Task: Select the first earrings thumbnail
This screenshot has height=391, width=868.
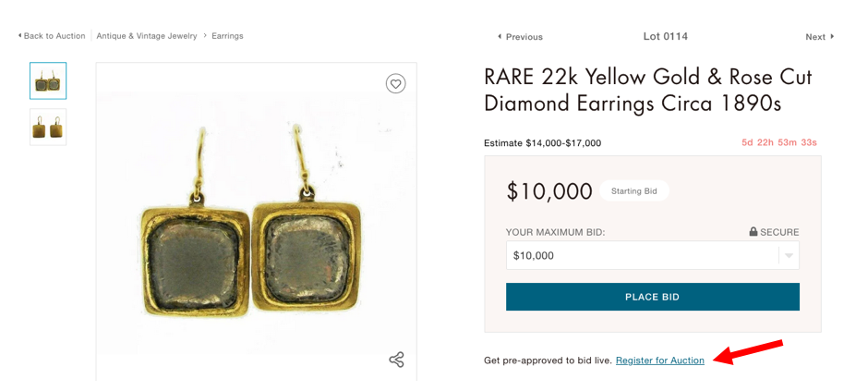Action: point(48,81)
